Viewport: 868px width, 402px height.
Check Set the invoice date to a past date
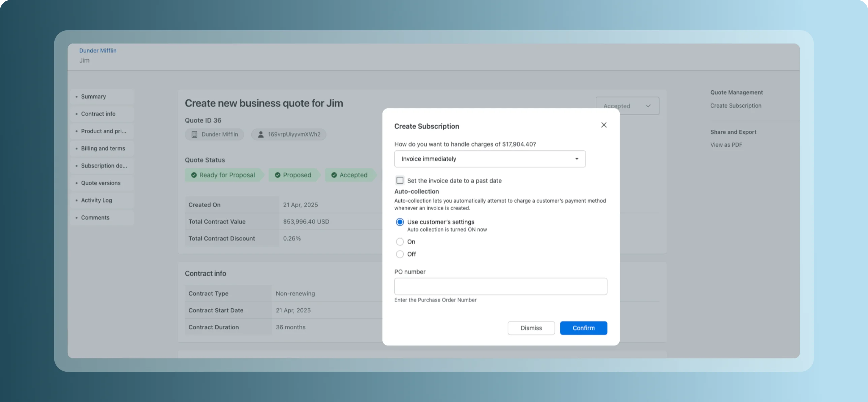(400, 181)
